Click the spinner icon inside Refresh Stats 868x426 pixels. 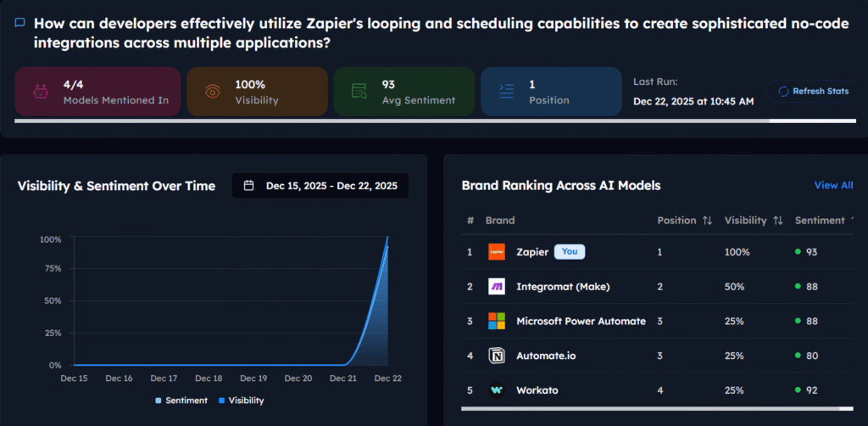[783, 92]
